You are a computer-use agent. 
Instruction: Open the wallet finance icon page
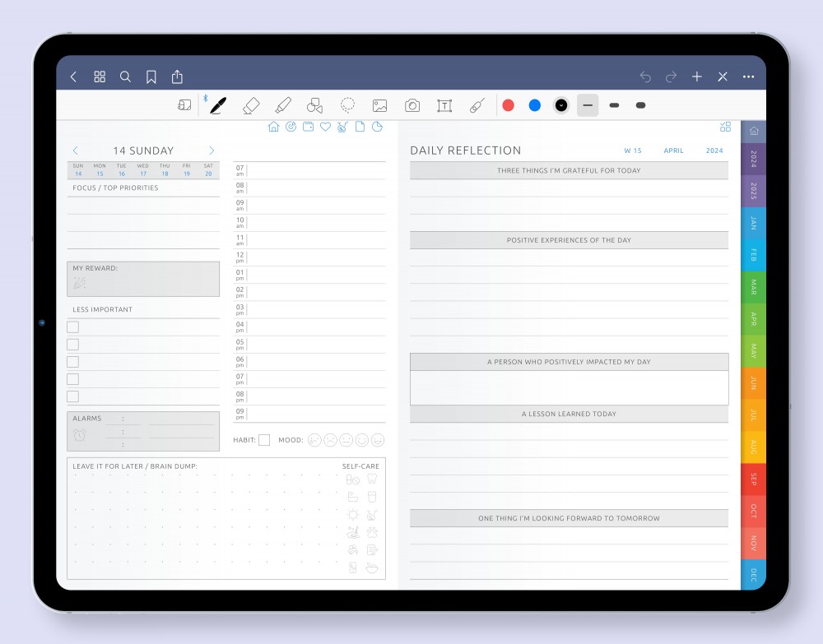[x=308, y=127]
